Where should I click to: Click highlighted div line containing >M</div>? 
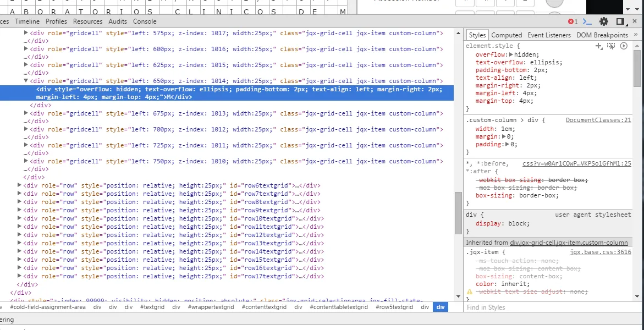(x=227, y=93)
